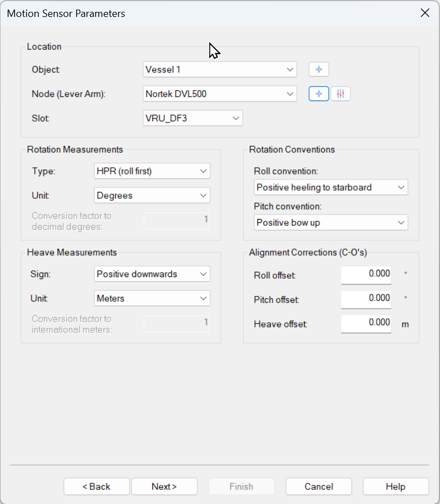The image size is (440, 504).
Task: Expand the heave Sign dropdown
Action: pos(152,274)
